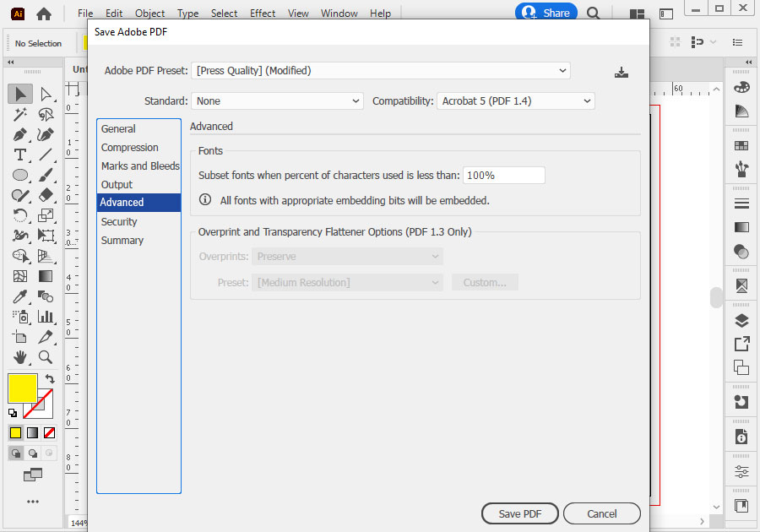Viewport: 760px width, 532px height.
Task: Expand the arrange documents dropdown
Action: [x=637, y=14]
